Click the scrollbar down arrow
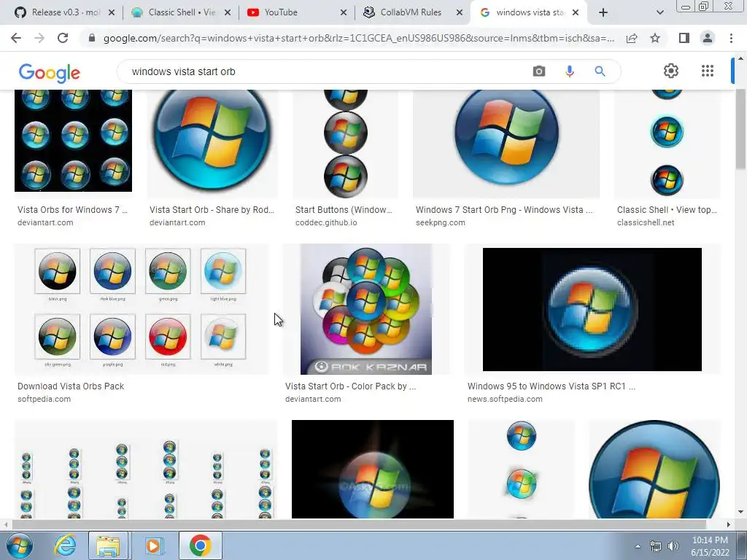 click(741, 512)
